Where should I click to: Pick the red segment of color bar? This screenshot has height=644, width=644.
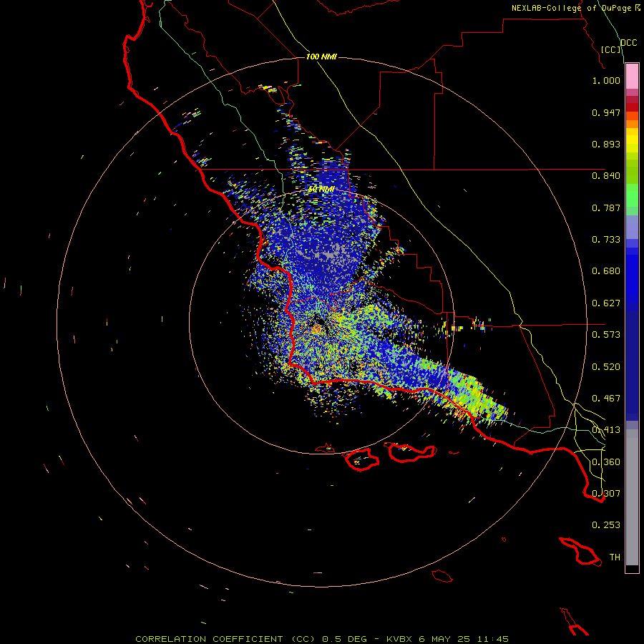coord(632,107)
